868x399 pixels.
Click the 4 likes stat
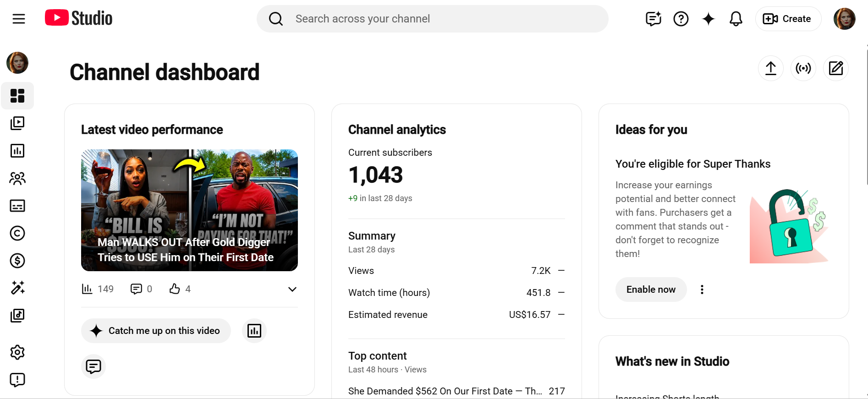[x=180, y=289]
